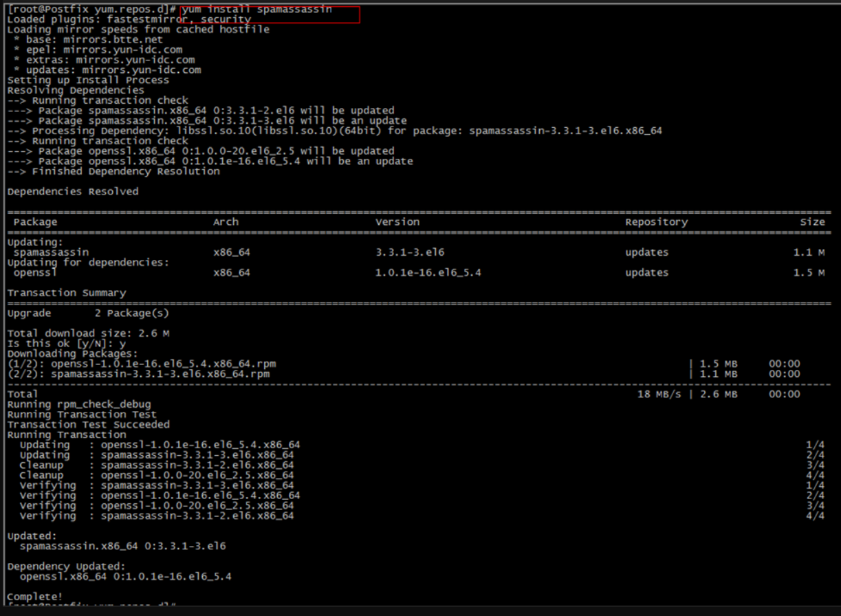Viewport: 841px width, 616px height.
Task: Click 'openssl.x86_64 0:1.0.1e-16.el6_5.4' under Dependency Updated
Action: [126, 576]
